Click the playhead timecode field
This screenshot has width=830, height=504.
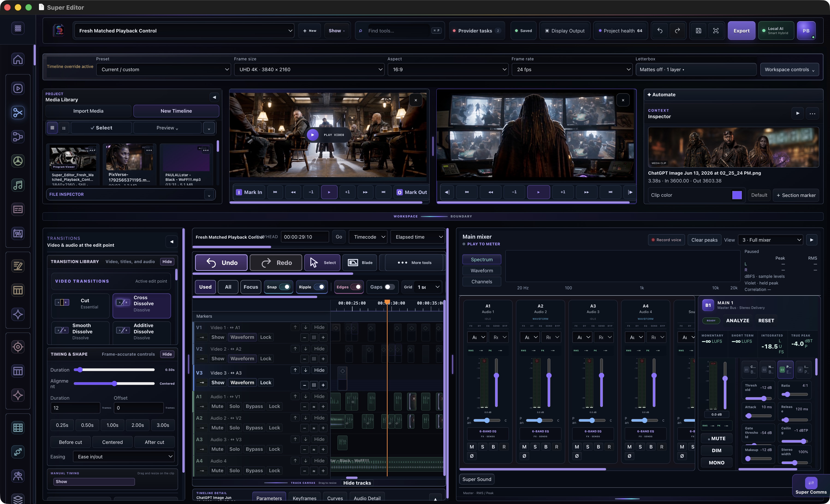tap(305, 237)
